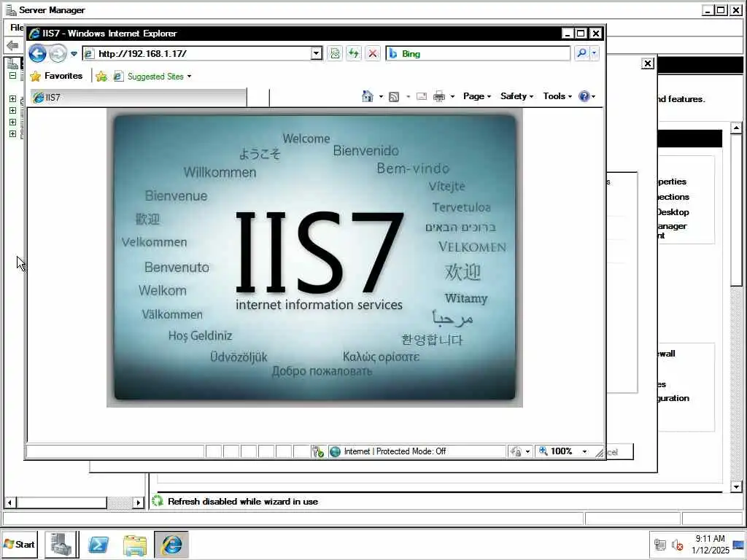Launch PowerShell from the taskbar
This screenshot has width=747, height=560.
[x=98, y=544]
